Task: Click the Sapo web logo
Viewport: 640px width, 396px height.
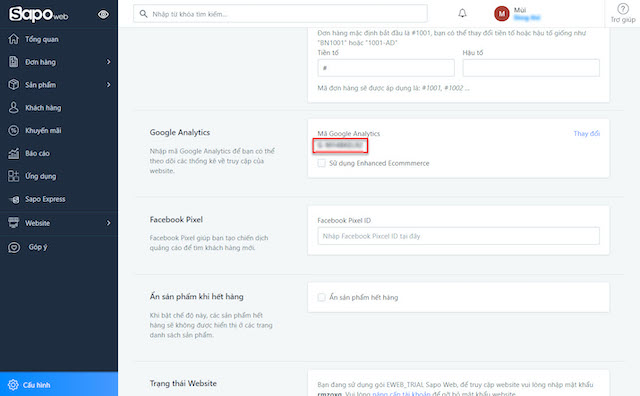Action: [x=38, y=14]
